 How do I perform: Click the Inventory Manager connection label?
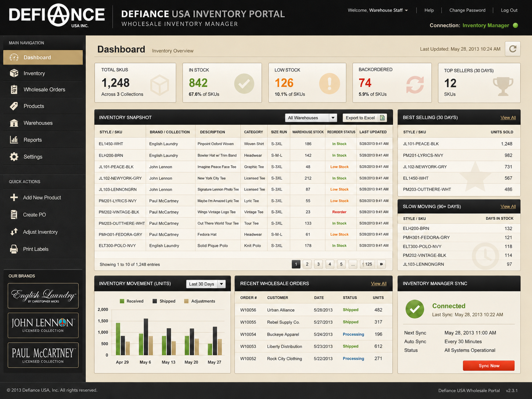tap(486, 25)
